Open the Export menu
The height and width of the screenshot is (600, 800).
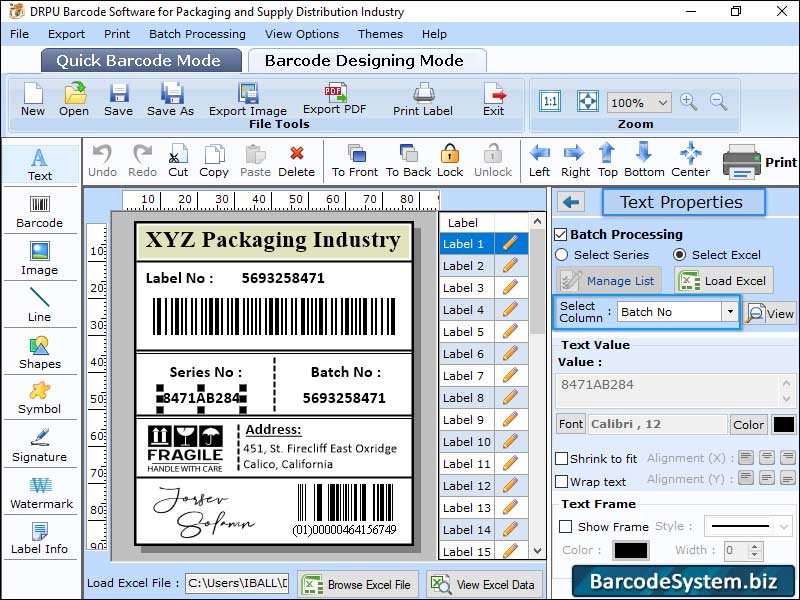(x=66, y=34)
